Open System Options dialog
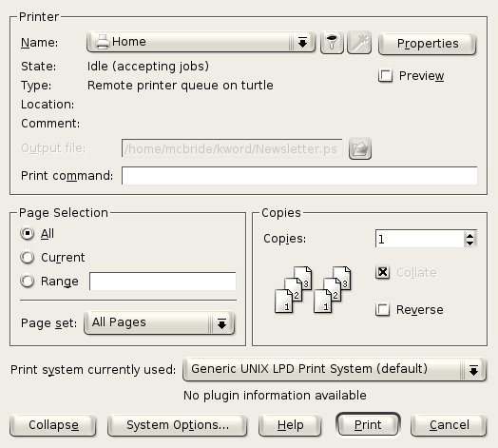Viewport: 498px width, 448px height. coord(177,425)
